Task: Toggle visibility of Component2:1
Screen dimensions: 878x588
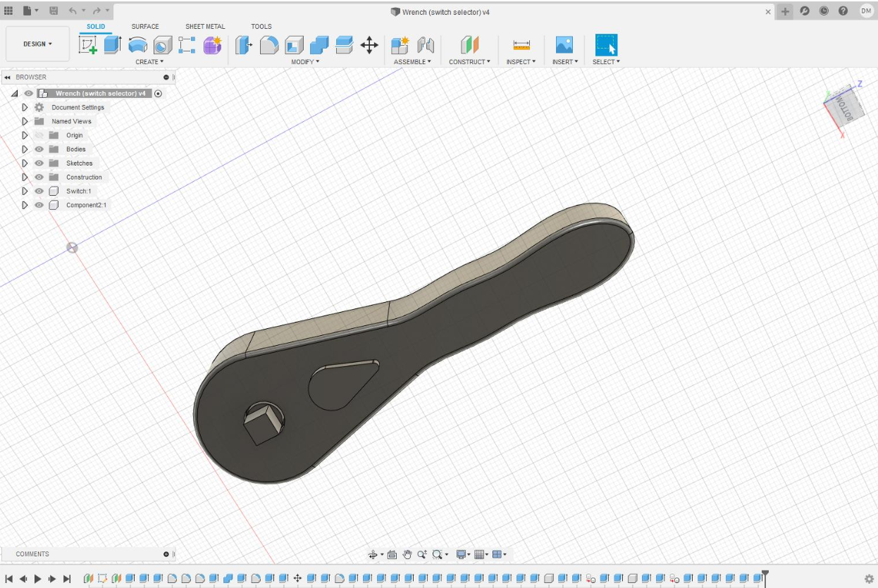Action: 39,205
